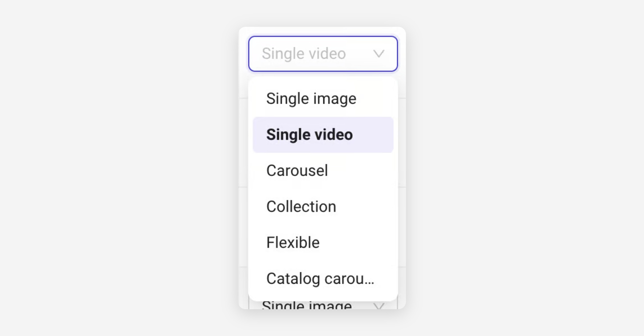Toggle the down-arrow of the focused select

click(379, 54)
